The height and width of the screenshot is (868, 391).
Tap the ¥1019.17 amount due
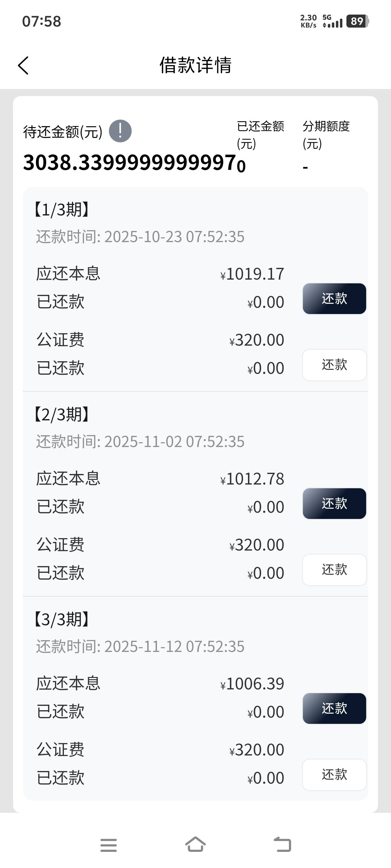click(x=252, y=274)
